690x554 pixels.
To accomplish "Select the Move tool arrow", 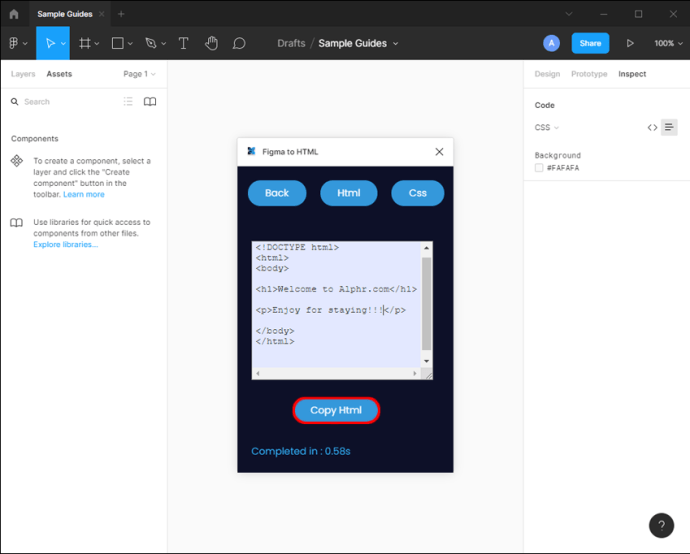I will point(50,43).
